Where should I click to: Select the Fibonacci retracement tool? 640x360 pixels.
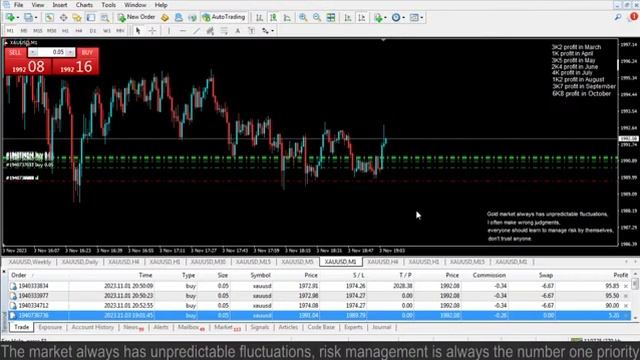pos(224,31)
